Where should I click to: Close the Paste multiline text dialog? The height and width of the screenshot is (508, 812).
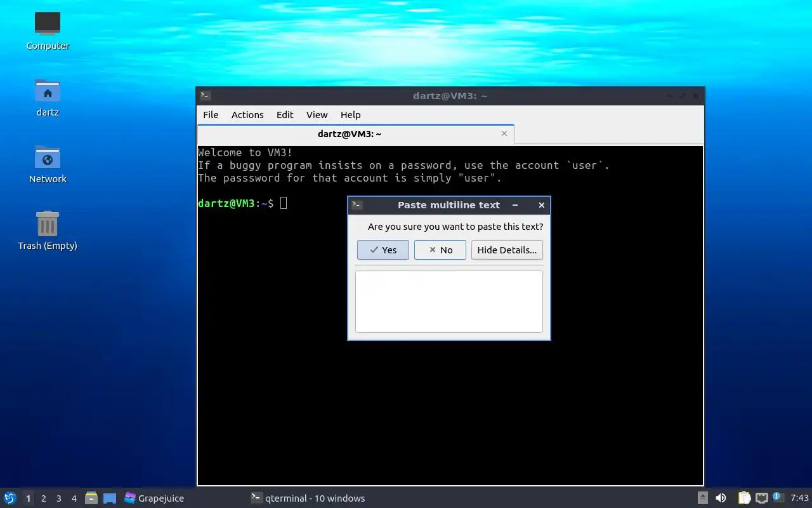[541, 205]
